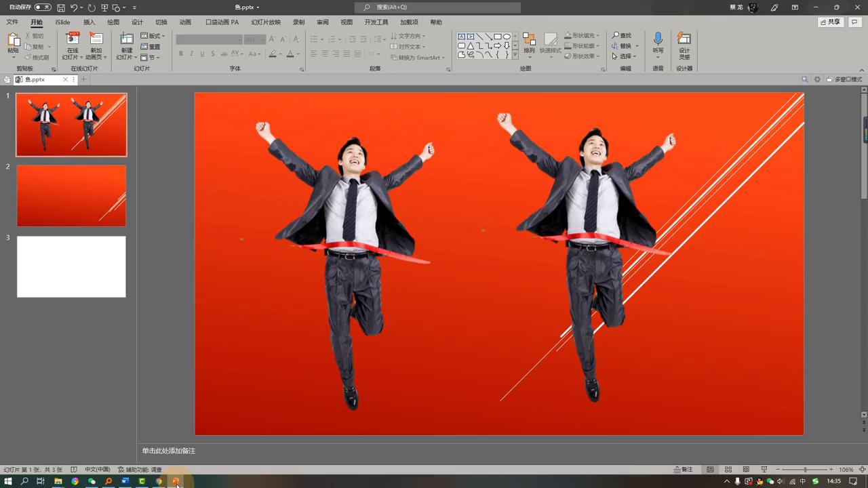Click the Share button
Image resolution: width=868 pixels, height=488 pixels.
click(x=830, y=22)
